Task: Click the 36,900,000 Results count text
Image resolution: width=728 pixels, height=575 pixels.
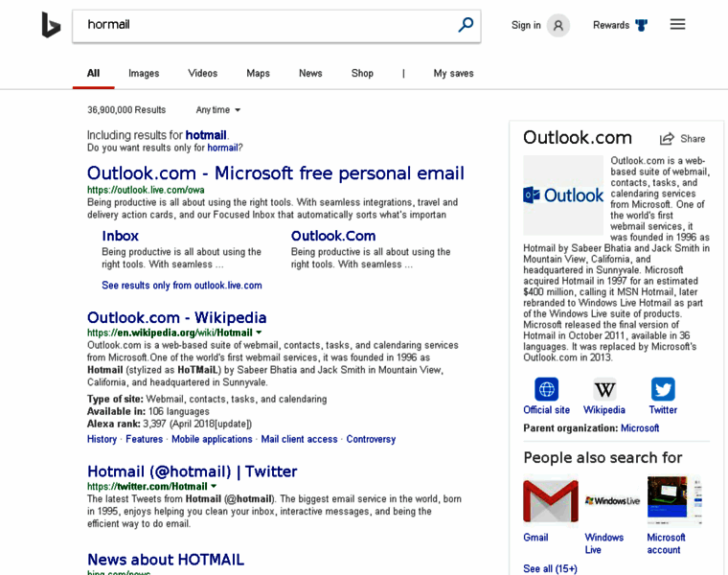Action: click(x=126, y=110)
